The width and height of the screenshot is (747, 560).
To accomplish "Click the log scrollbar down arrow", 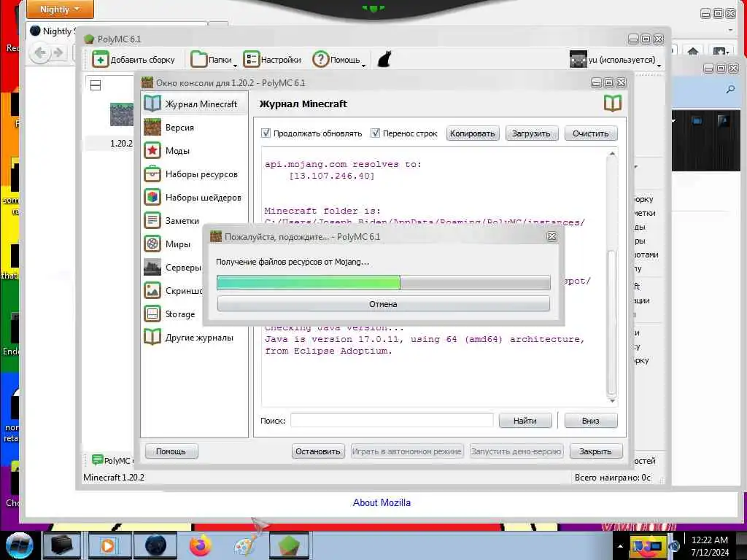I will [612, 401].
